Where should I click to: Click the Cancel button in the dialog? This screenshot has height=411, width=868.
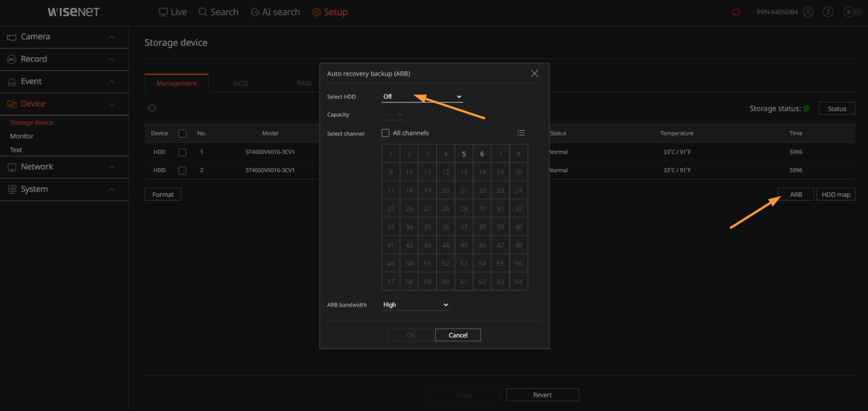click(x=458, y=335)
